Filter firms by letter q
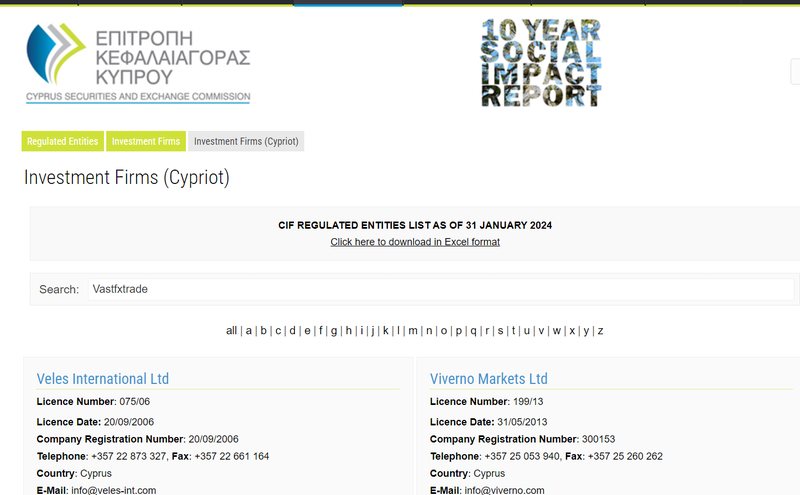This screenshot has height=495, width=800. [x=473, y=331]
